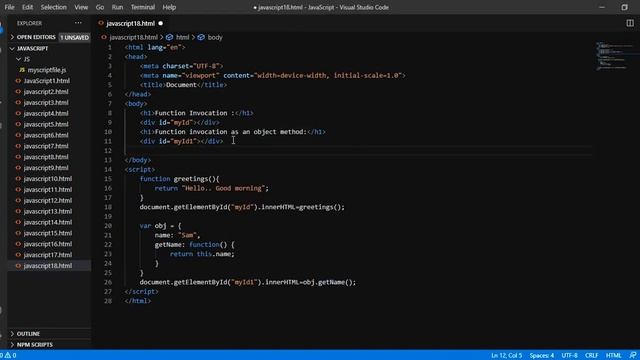Expand the Outline section
Viewport: 640px width, 360px height.
click(x=28, y=334)
